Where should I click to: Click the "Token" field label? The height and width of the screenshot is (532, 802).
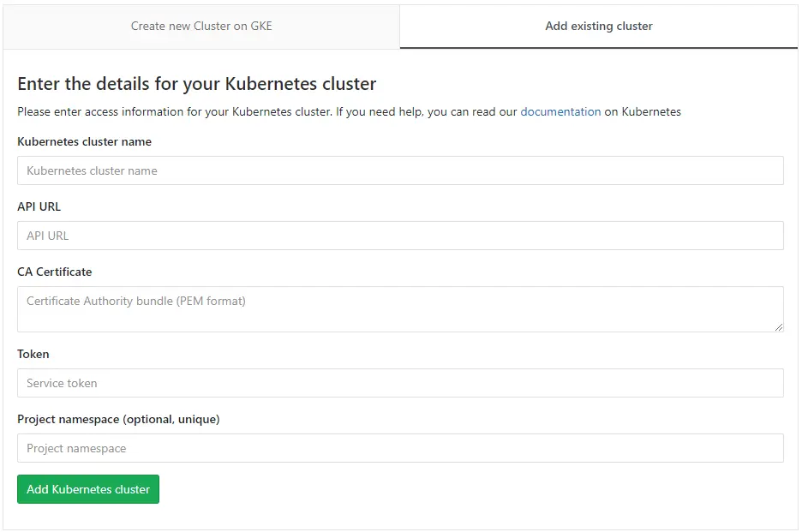tap(33, 354)
